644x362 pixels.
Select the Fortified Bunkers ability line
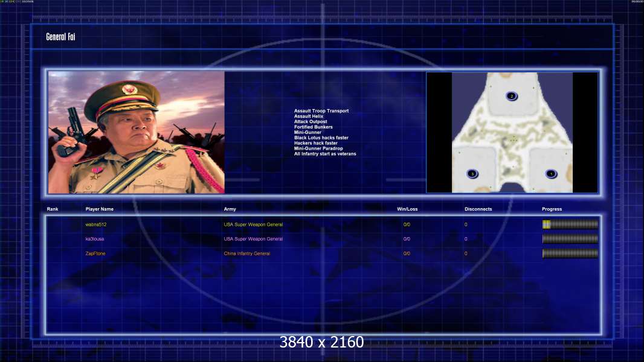(314, 127)
